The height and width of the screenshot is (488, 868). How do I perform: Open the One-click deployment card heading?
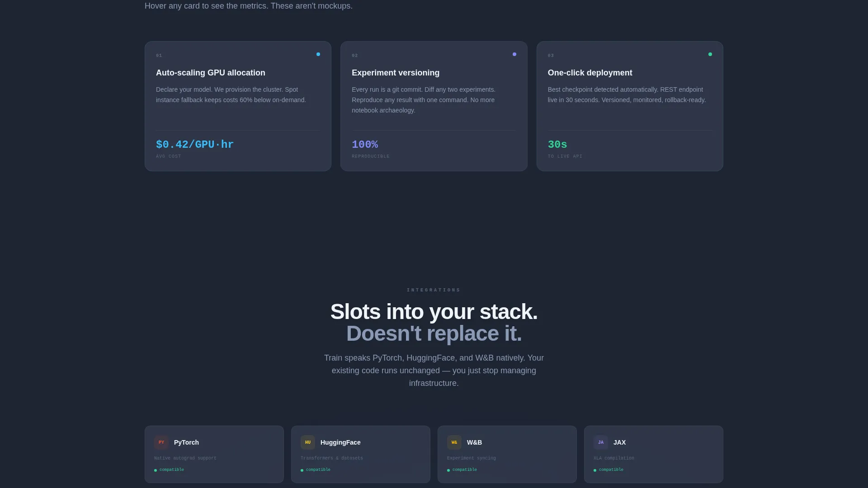pos(590,73)
